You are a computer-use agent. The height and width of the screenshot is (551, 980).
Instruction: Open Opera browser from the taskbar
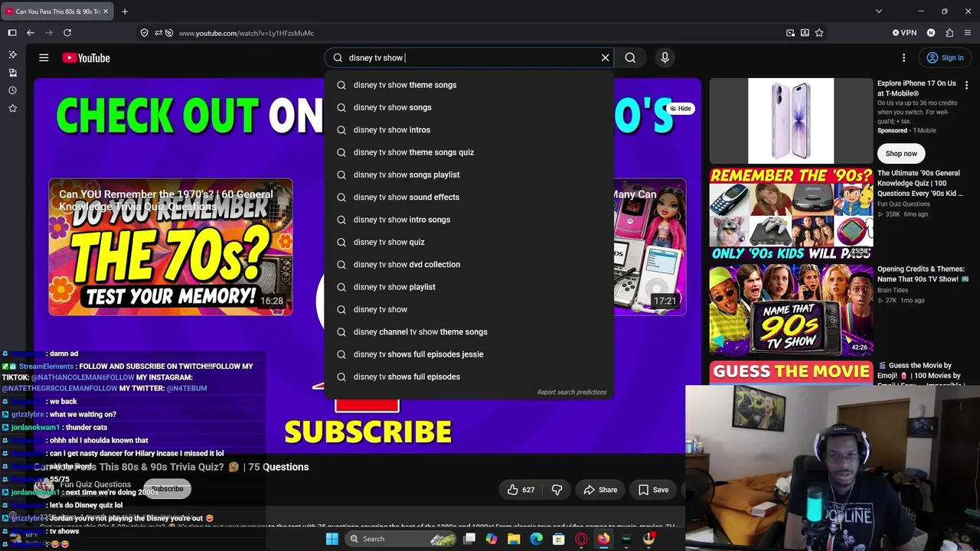pyautogui.click(x=581, y=539)
